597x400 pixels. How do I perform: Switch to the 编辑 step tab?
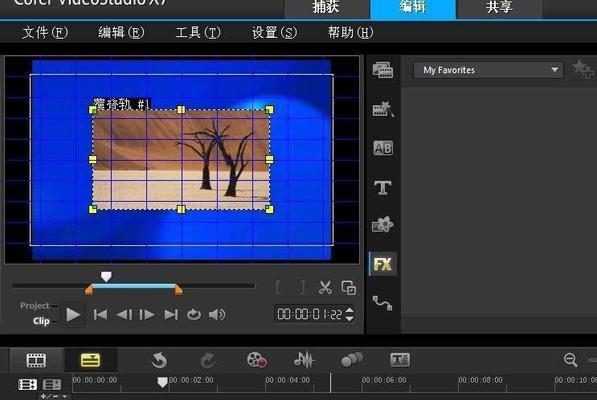click(413, 8)
